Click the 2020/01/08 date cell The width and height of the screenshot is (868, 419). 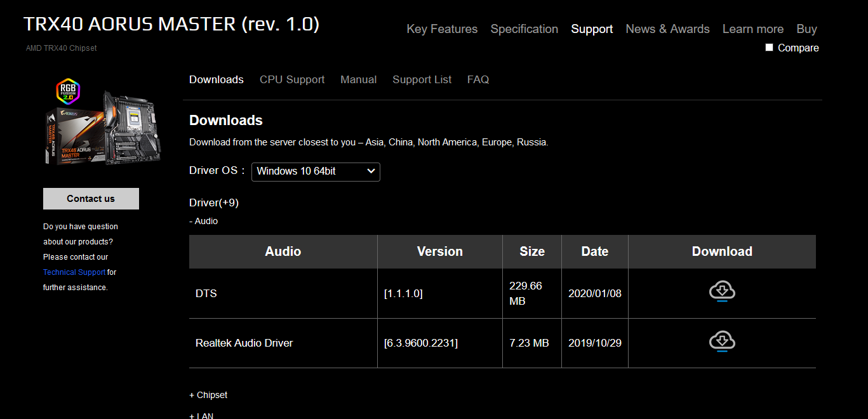click(x=595, y=293)
